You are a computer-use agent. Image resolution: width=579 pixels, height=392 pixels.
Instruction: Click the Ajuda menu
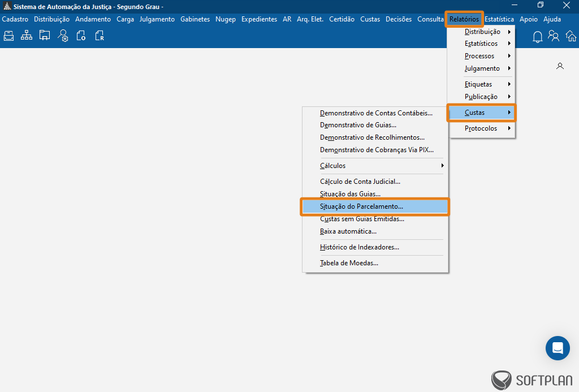click(x=552, y=19)
